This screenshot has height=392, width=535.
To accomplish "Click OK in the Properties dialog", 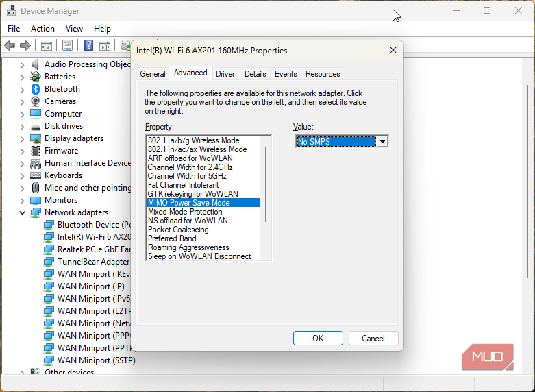I will coord(318,339).
